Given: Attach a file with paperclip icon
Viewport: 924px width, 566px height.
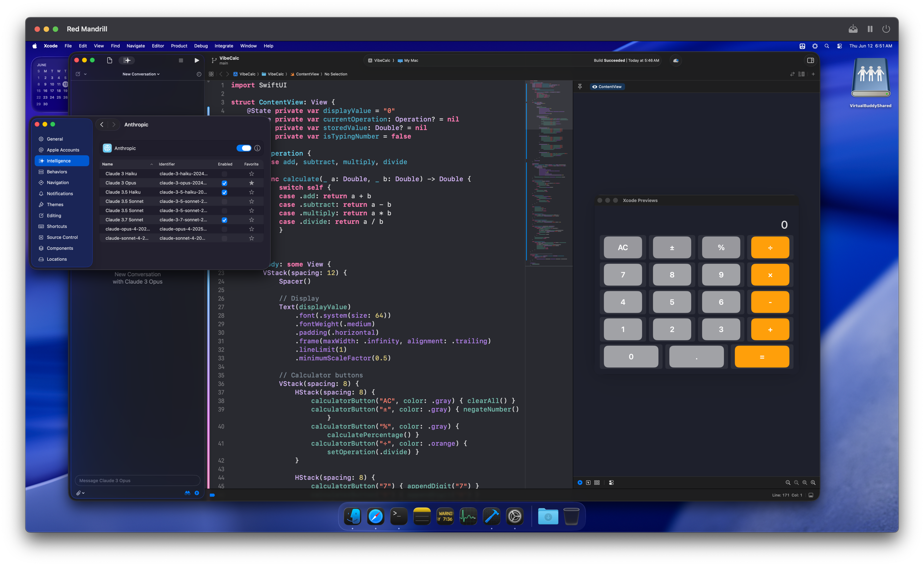Looking at the screenshot, I should [78, 493].
